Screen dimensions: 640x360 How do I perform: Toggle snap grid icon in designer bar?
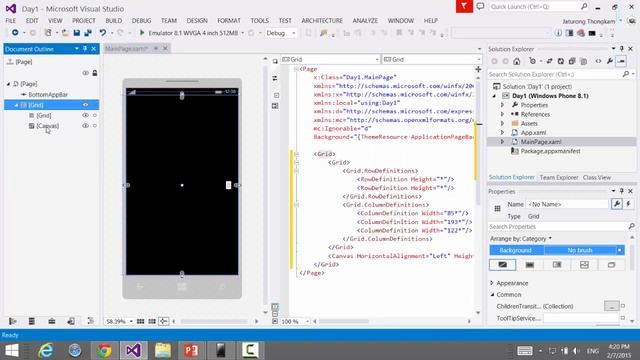pos(140,321)
